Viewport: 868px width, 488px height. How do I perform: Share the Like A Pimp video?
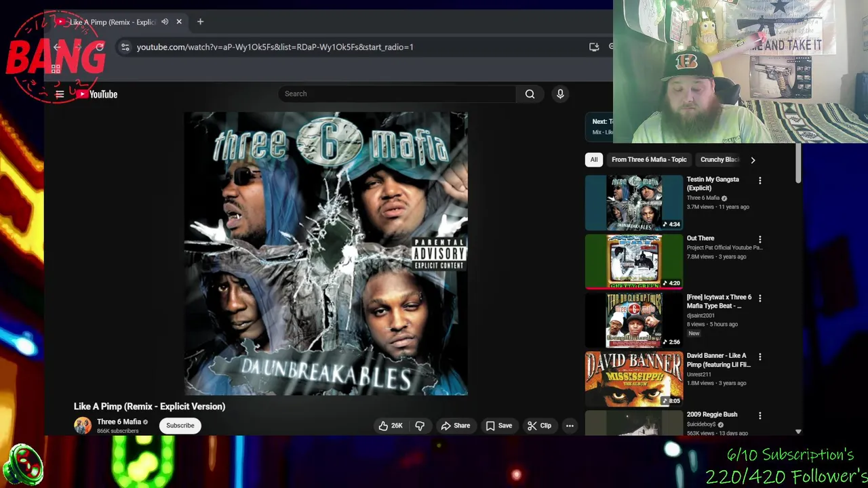coord(455,426)
